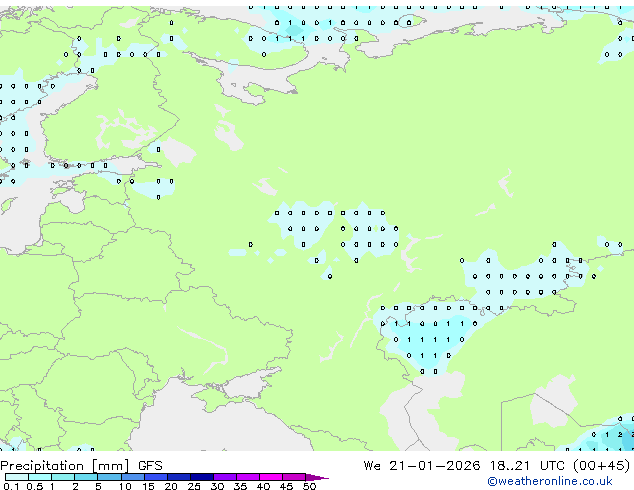Click the 25–30 mm navy legend swatch
The width and height of the screenshot is (634, 490).
click(202, 477)
